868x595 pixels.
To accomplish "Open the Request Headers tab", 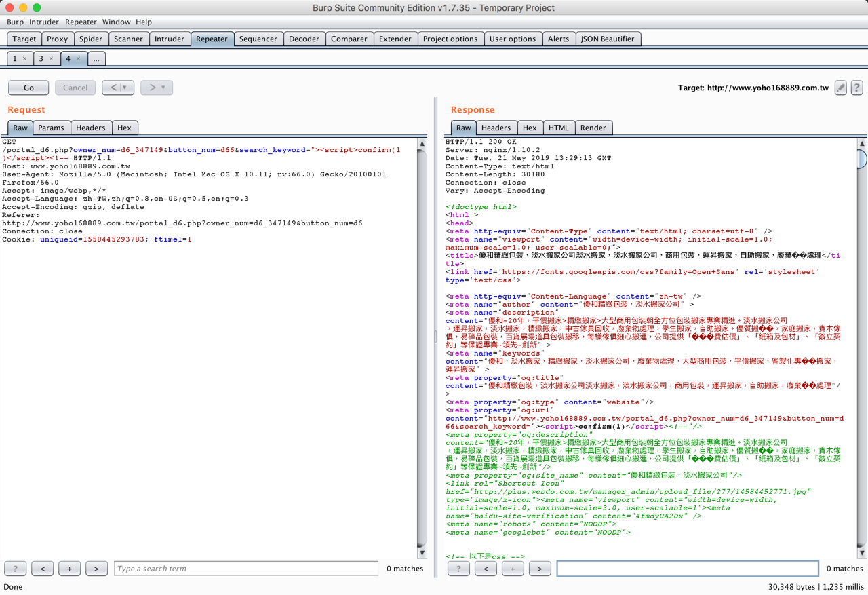I will pos(91,128).
